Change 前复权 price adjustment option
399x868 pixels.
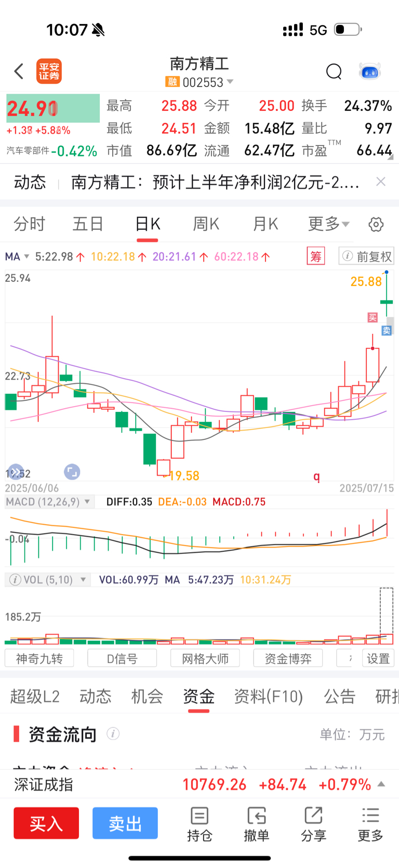(x=366, y=256)
